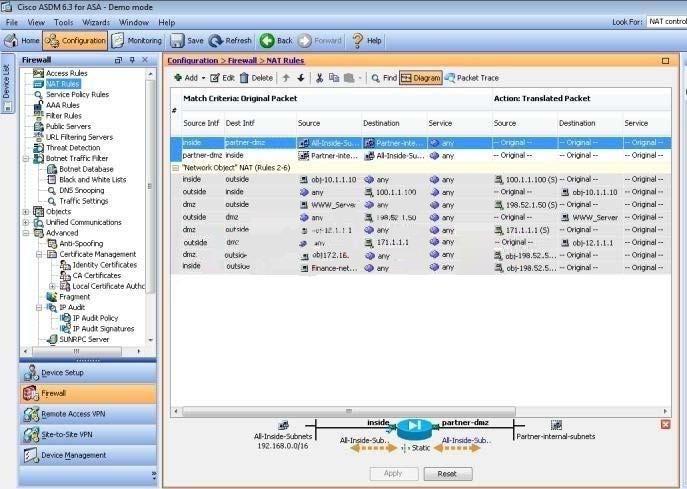Edit the selected NAT rule
This screenshot has height=489, width=687.
(x=222, y=78)
